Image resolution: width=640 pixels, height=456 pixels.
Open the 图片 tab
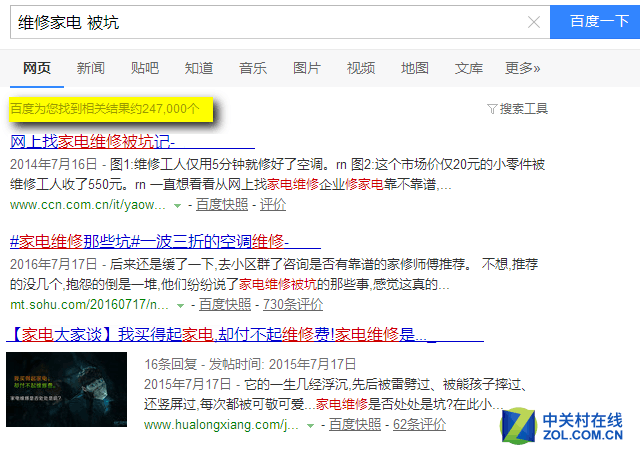[307, 68]
